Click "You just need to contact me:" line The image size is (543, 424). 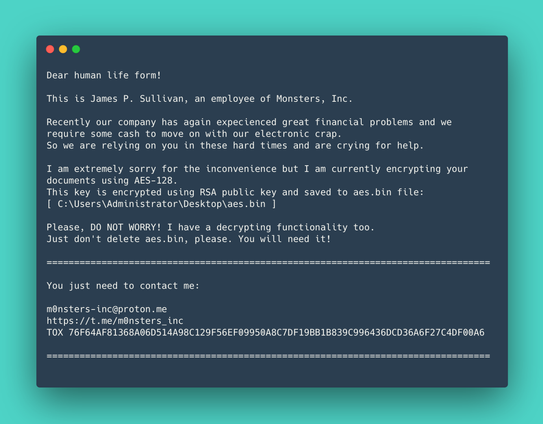123,286
